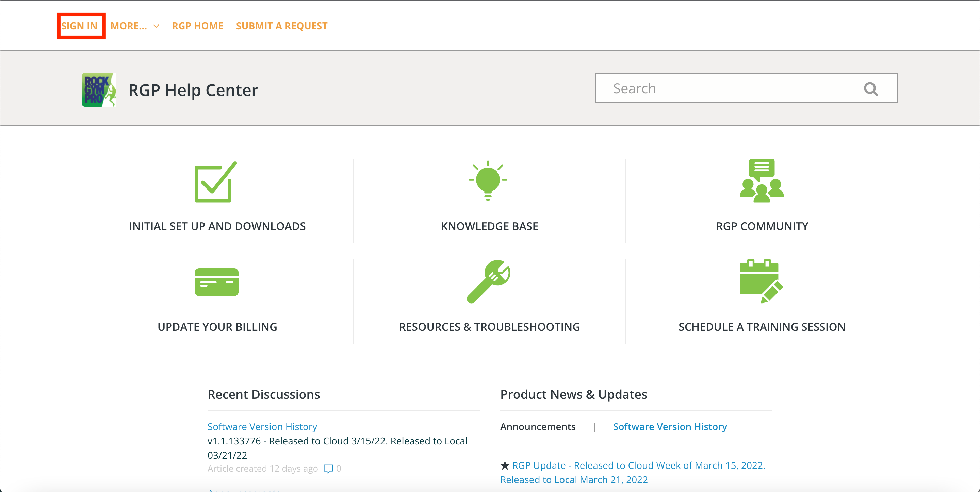Open Software Version History discussion link
The image size is (980, 492).
click(x=262, y=427)
